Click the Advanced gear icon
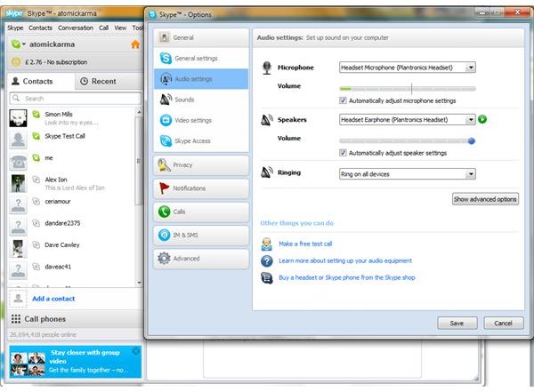534x392 pixels. point(164,259)
